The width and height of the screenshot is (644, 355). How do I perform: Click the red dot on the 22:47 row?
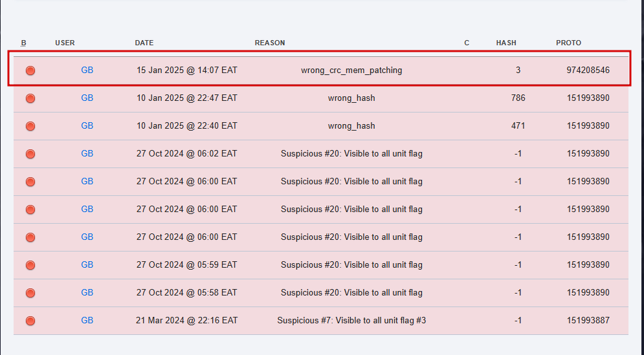pos(30,98)
